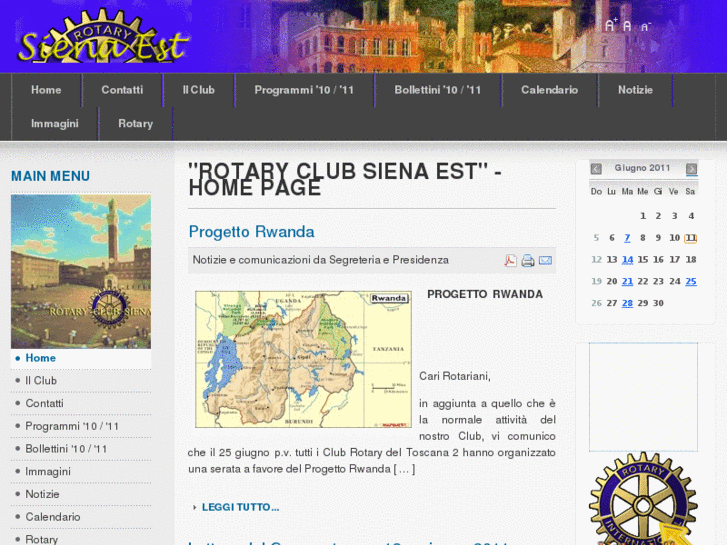Viewport: 727px width, 545px height.
Task: Click the page heading "ROTARY CLUB SIENA EST"
Action: coord(345,180)
